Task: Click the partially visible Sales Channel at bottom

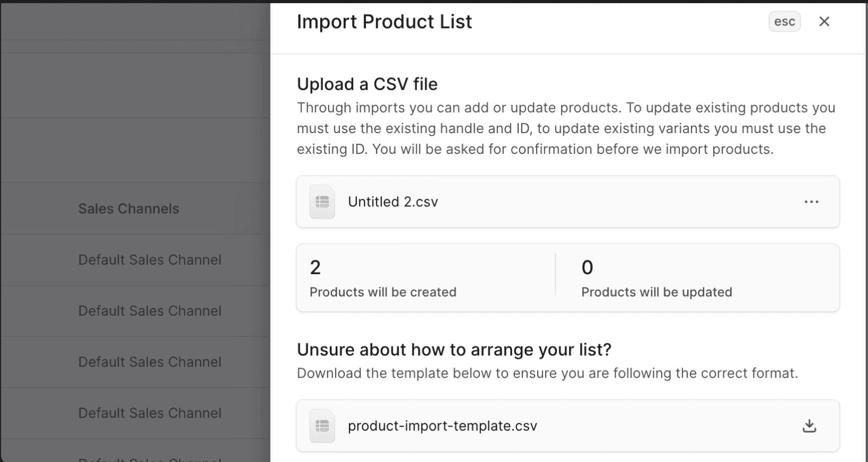Action: tap(150, 457)
